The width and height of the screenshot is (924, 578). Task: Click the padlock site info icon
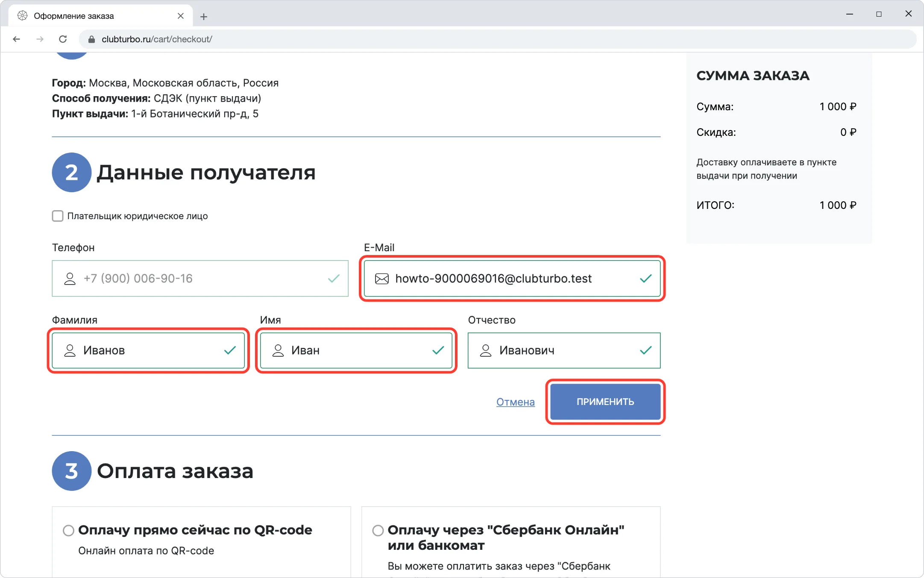click(x=91, y=39)
